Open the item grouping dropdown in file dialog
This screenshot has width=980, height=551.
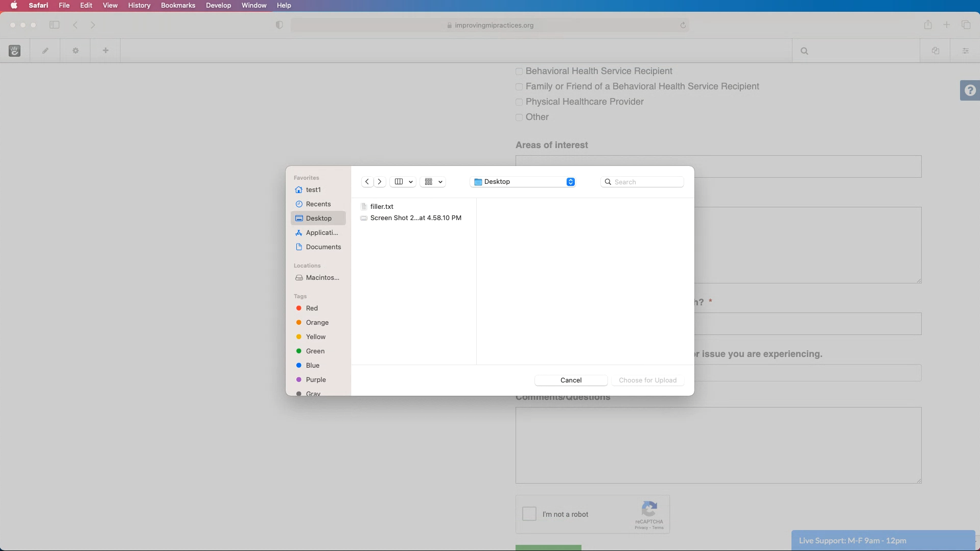pyautogui.click(x=433, y=181)
